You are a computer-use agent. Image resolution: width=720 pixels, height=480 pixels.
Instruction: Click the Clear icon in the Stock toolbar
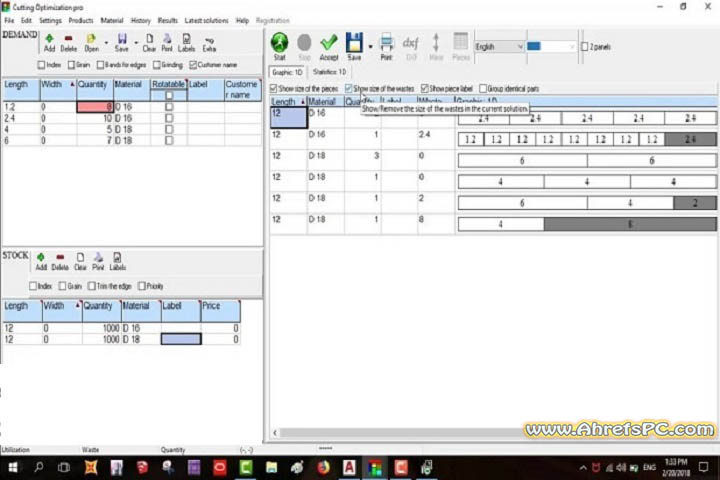pos(80,257)
